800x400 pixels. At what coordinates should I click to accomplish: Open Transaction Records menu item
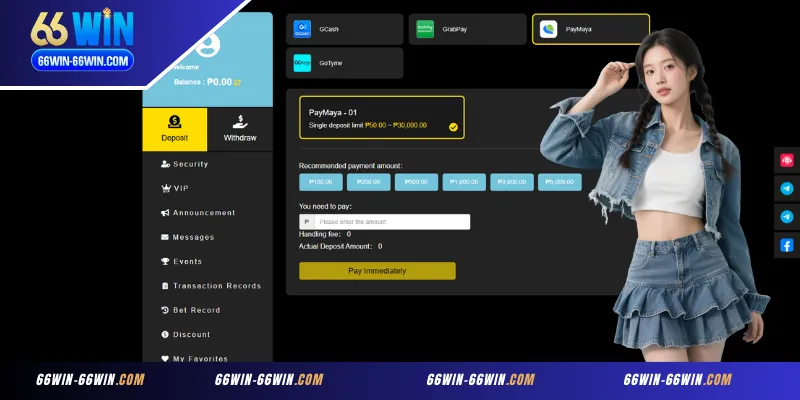[207, 286]
